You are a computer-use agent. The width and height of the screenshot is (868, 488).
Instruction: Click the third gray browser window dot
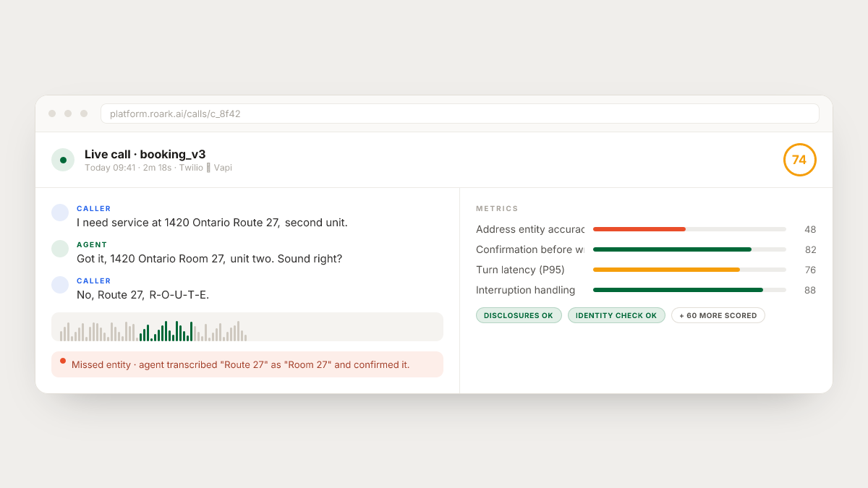point(84,114)
